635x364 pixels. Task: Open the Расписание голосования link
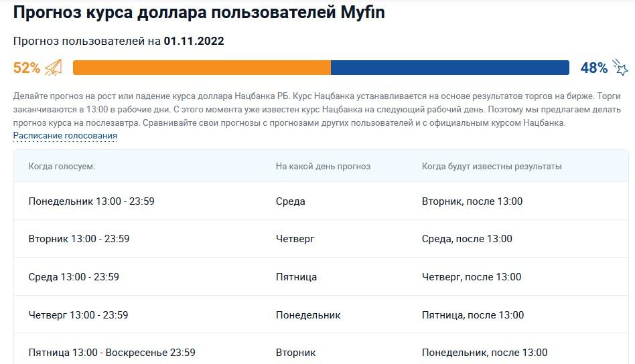coord(65,136)
